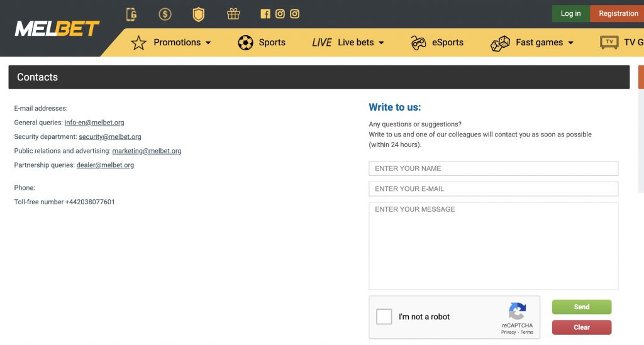Visit the Facebook page icon
The image size is (644, 345).
pyautogui.click(x=265, y=14)
